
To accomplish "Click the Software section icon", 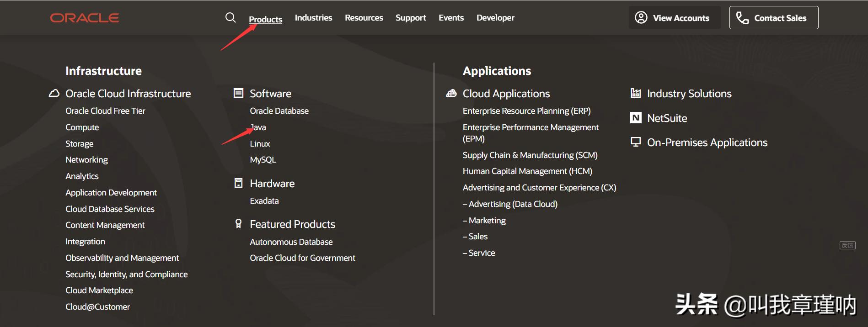I will 238,93.
